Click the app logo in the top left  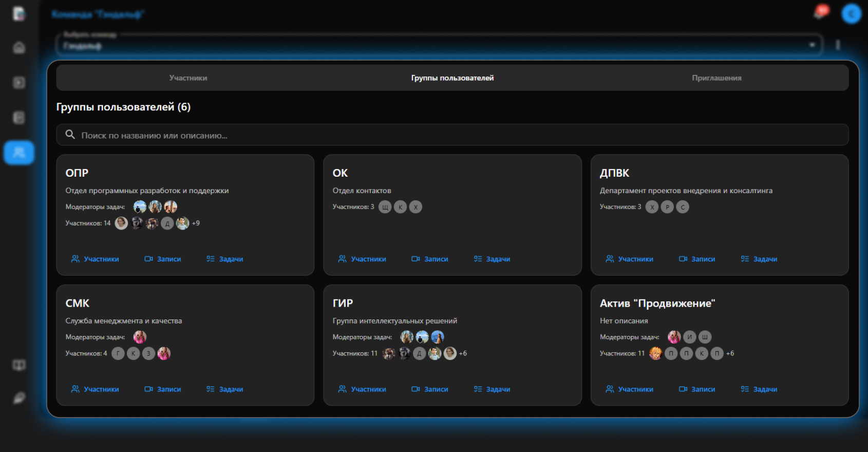[19, 14]
